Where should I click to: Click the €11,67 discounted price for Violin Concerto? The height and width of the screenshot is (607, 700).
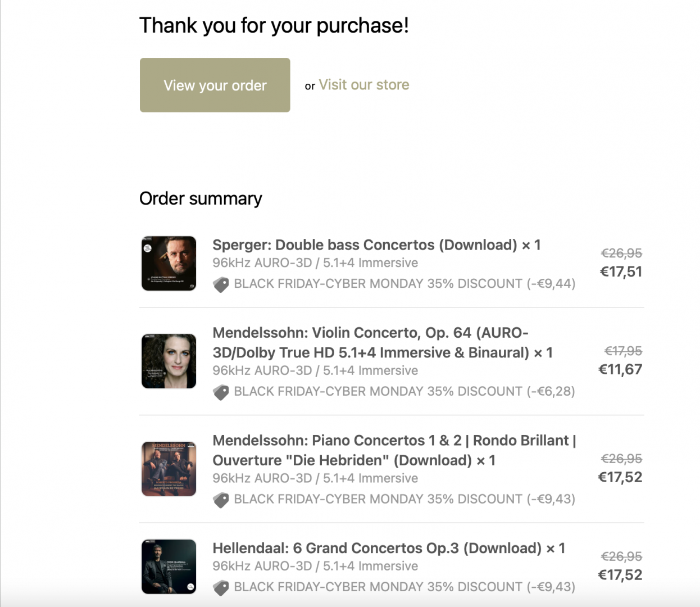coord(620,370)
